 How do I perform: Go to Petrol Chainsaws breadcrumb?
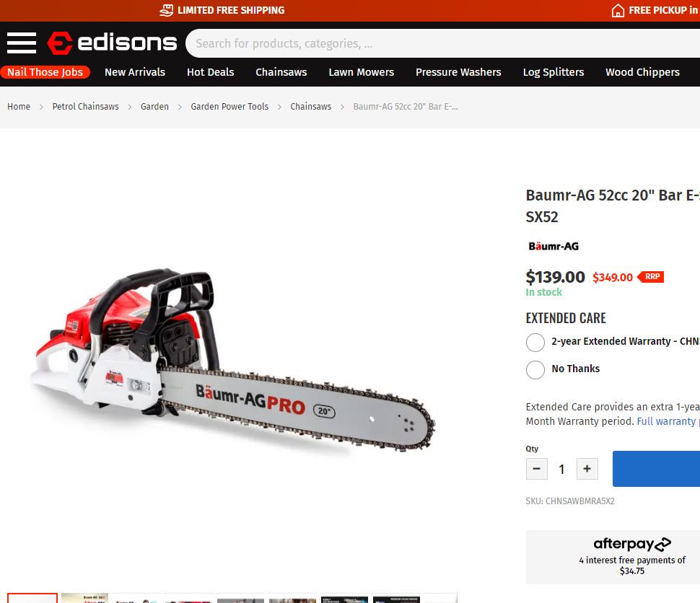85,107
